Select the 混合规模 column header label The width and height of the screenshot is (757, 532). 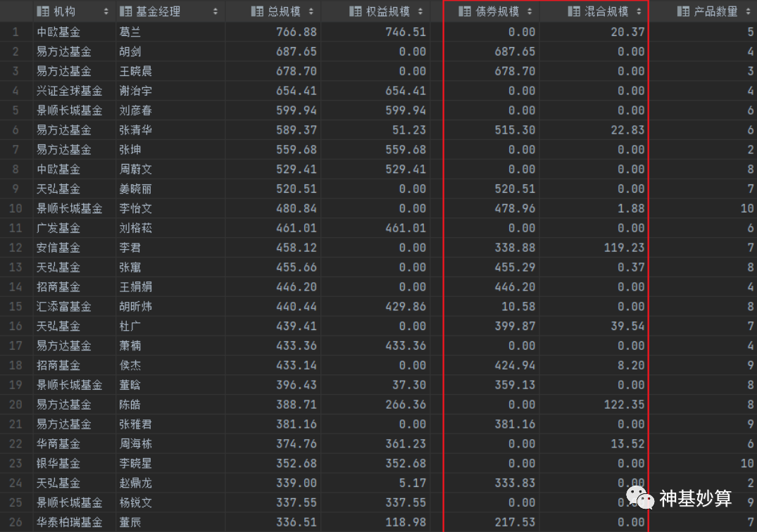click(x=606, y=11)
